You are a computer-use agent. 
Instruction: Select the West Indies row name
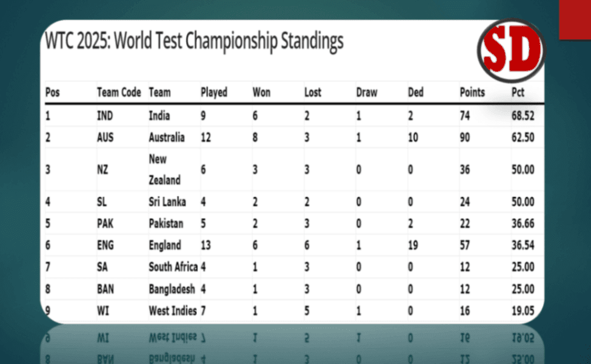[173, 311]
